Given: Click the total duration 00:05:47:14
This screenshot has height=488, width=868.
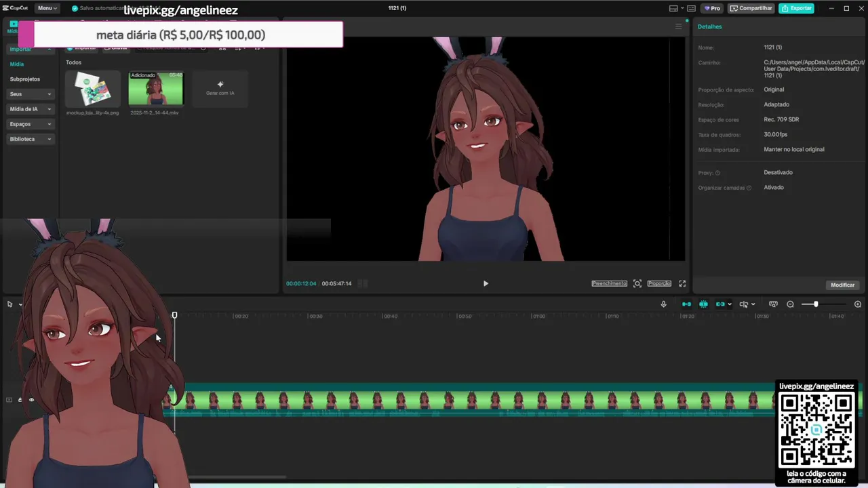Looking at the screenshot, I should 336,283.
